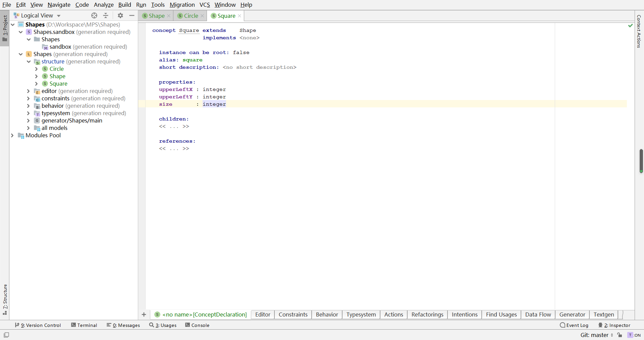This screenshot has width=644, height=340.
Task: Open the Terminal tool window
Action: click(84, 325)
